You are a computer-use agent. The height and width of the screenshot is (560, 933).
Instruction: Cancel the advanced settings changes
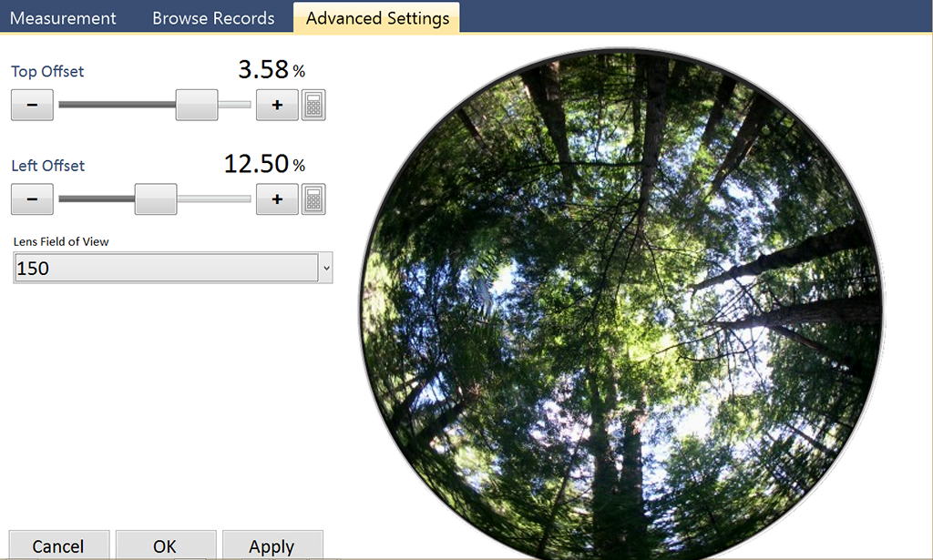pos(59,545)
